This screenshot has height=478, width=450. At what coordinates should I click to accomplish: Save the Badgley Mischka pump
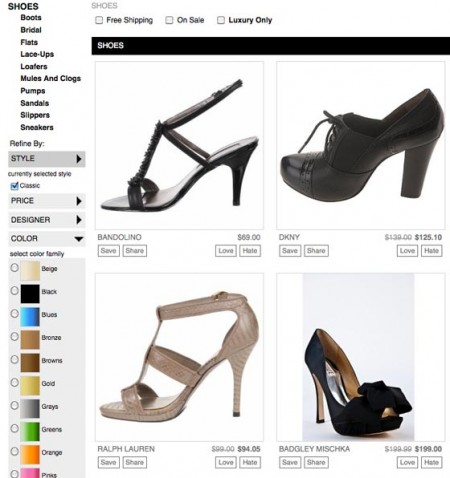pyautogui.click(x=290, y=462)
